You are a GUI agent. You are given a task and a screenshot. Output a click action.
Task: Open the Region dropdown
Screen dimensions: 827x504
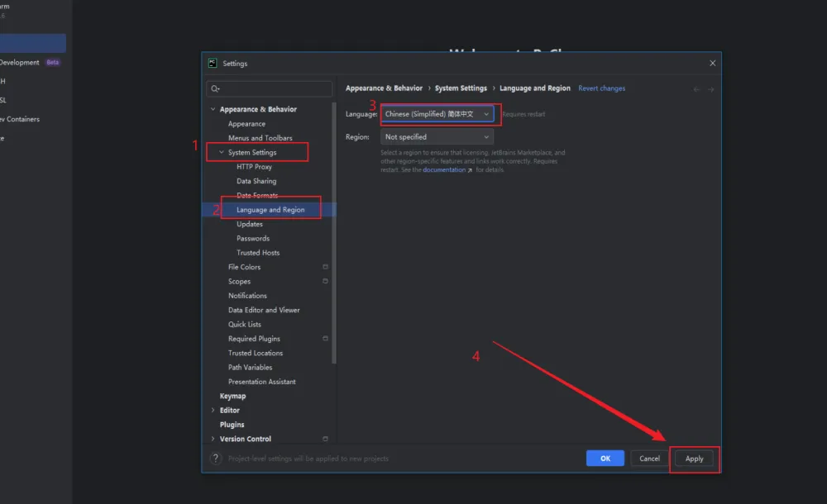click(x=437, y=137)
